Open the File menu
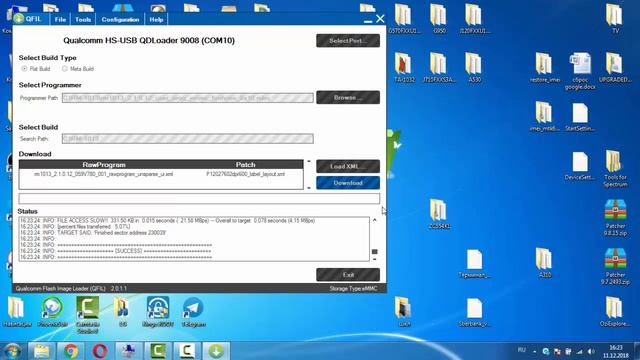 tap(60, 19)
